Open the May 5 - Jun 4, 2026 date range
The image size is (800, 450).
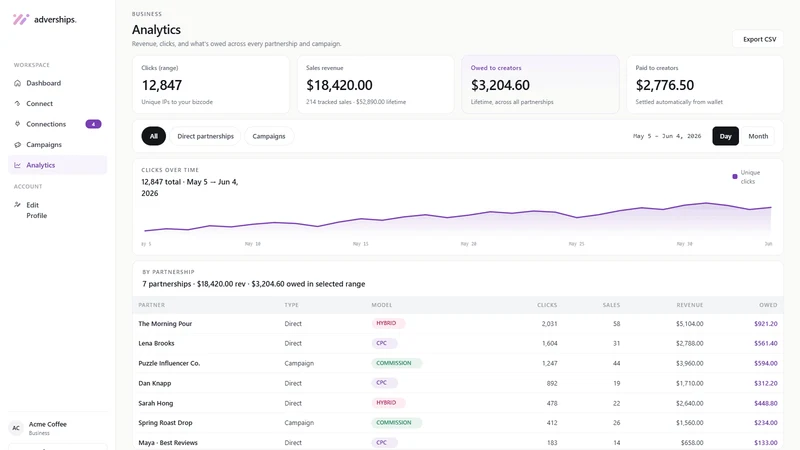[667, 136]
